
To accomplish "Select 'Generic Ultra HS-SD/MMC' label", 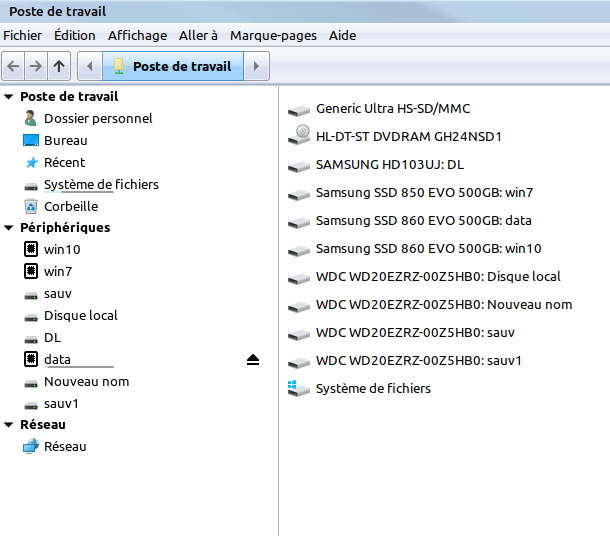I will 393,109.
